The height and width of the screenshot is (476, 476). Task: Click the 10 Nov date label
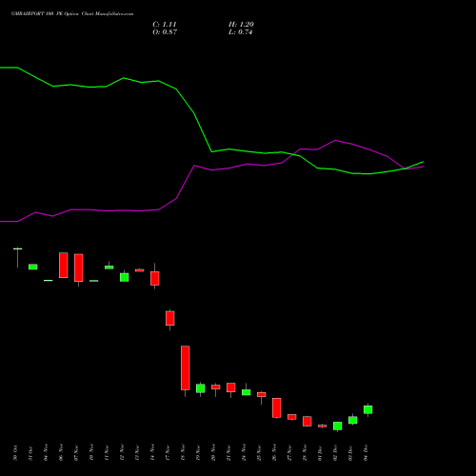91,453
